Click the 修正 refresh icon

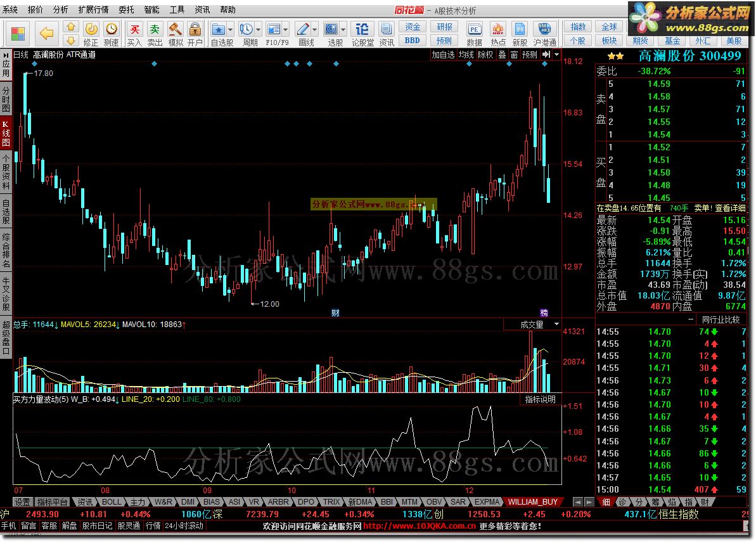point(91,29)
